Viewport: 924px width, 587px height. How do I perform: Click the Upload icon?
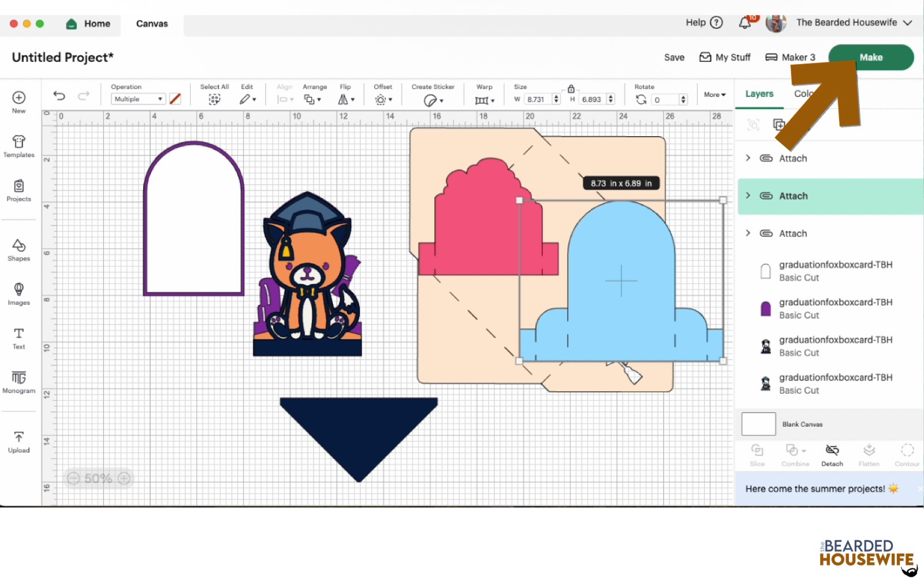click(x=18, y=442)
